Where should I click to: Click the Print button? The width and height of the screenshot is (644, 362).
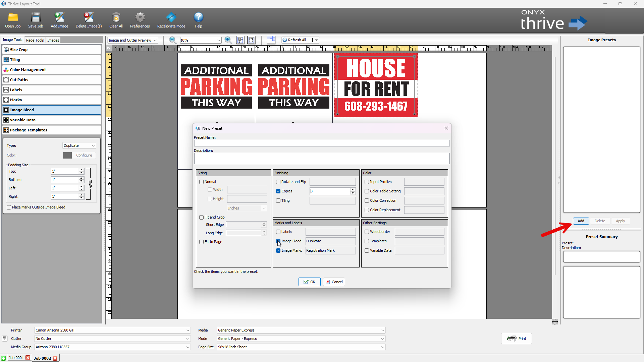[x=517, y=339]
